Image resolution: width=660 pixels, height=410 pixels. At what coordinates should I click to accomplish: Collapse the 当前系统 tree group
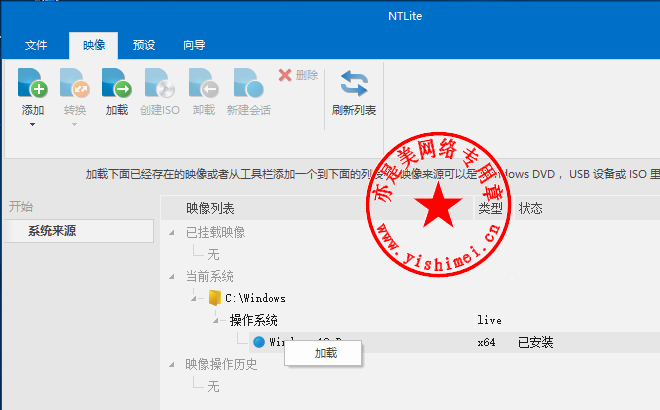[x=172, y=277]
